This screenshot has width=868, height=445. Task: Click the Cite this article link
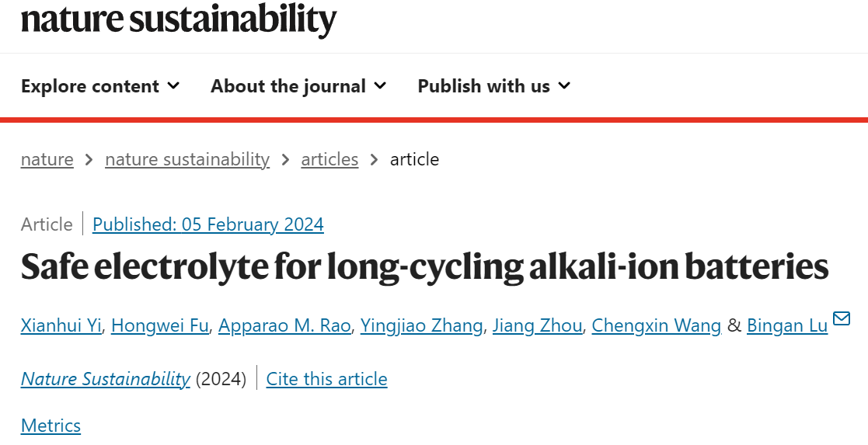pos(326,379)
